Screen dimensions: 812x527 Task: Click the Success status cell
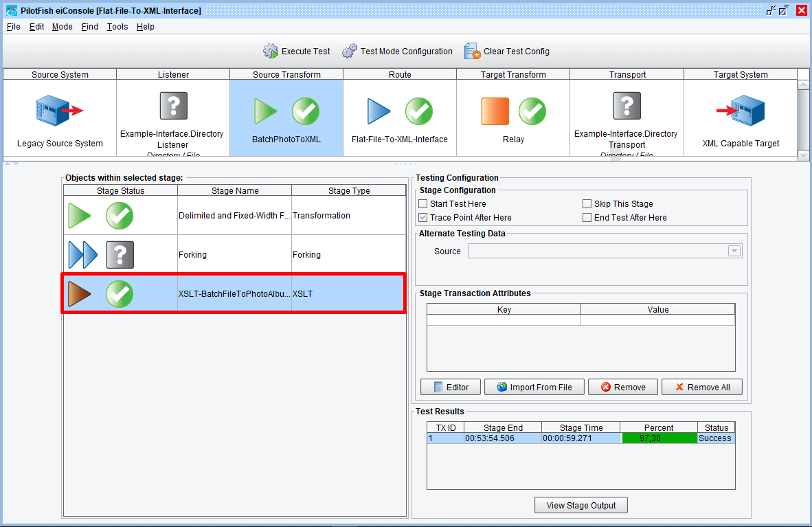(717, 438)
